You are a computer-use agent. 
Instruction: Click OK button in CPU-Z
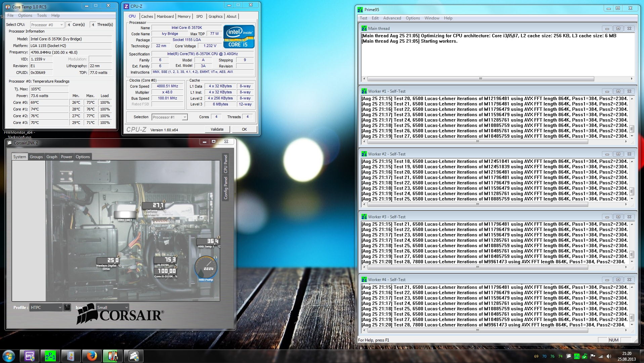pos(244,129)
